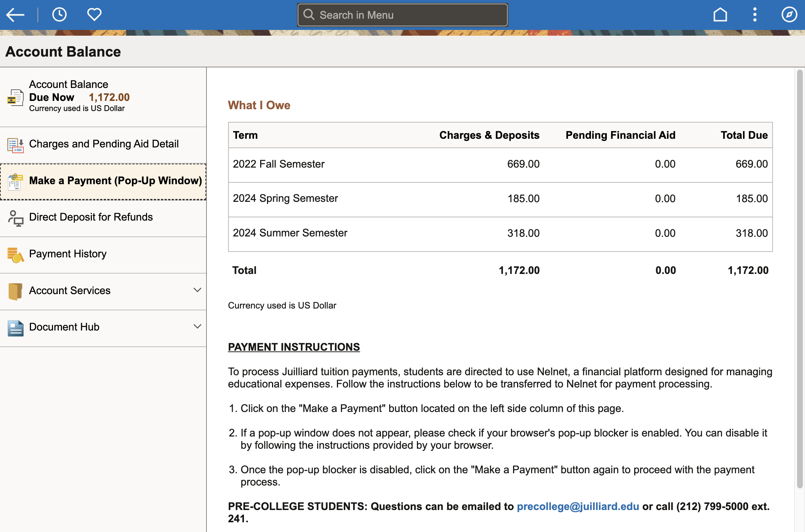
Task: Click the Pending Financial Aid column header
Action: tap(620, 135)
